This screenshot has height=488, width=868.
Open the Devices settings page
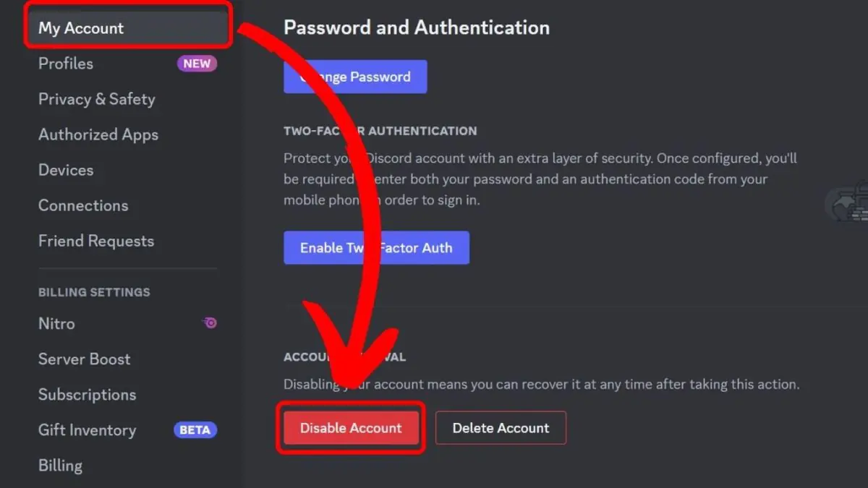click(65, 170)
